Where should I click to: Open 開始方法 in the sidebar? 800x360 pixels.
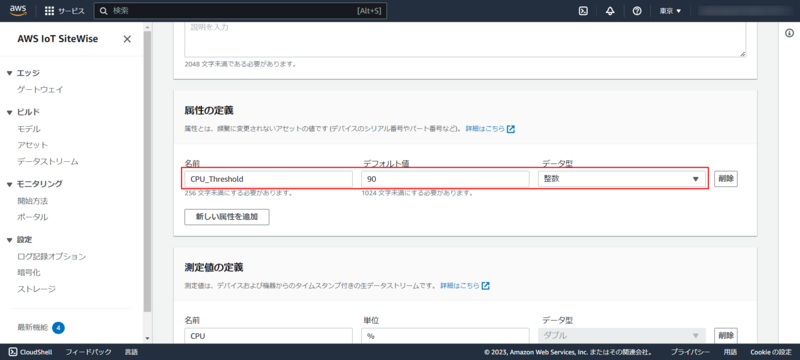33,201
